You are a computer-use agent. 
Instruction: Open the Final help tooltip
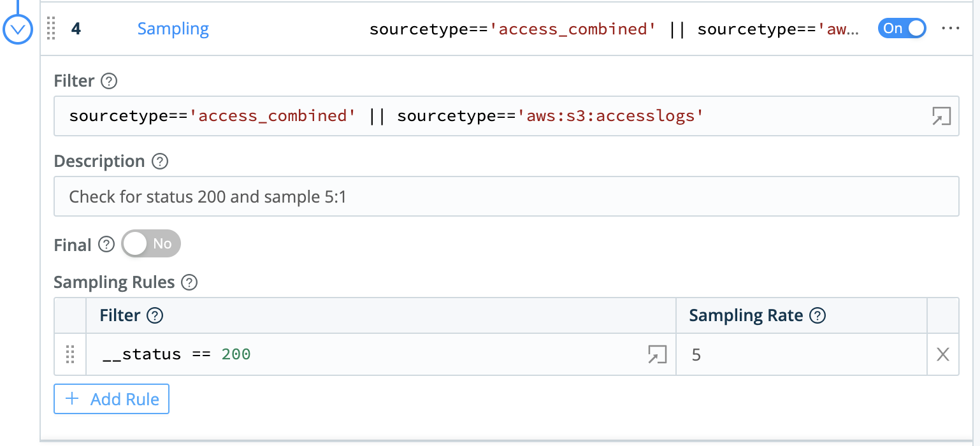(105, 244)
